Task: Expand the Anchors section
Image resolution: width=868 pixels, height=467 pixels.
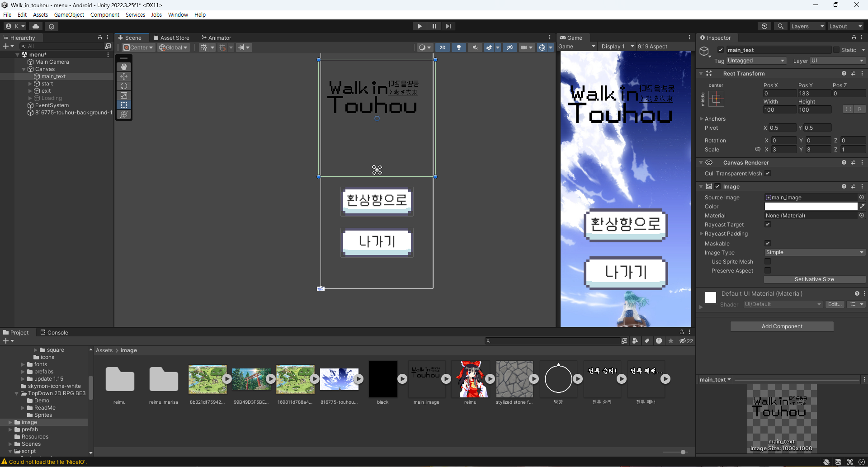Action: [x=702, y=119]
